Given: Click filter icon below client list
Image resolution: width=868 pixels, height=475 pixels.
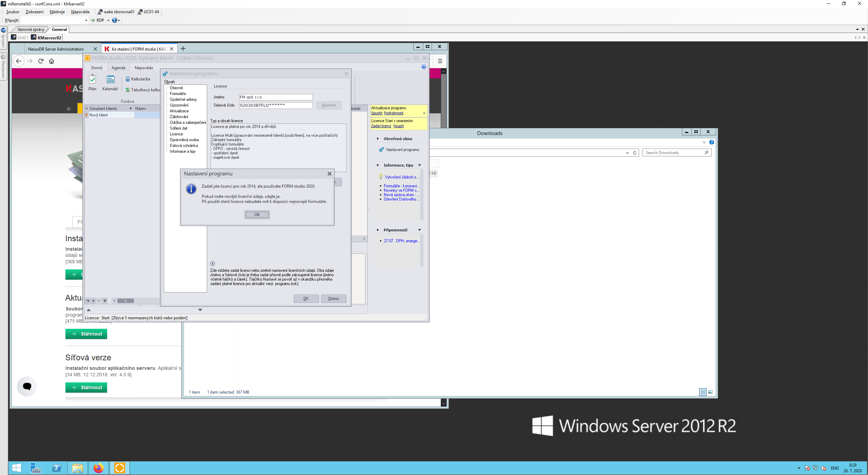Looking at the screenshot, I should pyautogui.click(x=105, y=301).
